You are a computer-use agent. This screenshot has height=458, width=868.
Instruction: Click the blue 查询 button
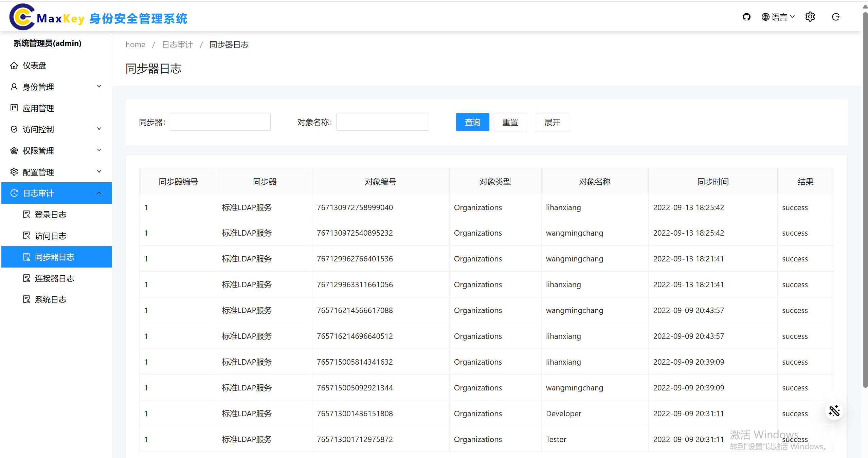[x=472, y=122]
